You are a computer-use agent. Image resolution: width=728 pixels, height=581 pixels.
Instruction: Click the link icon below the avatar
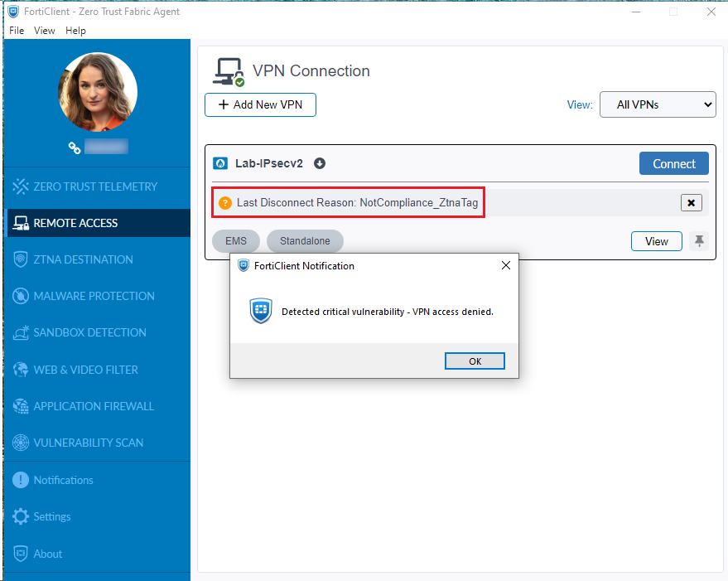pos(75,148)
